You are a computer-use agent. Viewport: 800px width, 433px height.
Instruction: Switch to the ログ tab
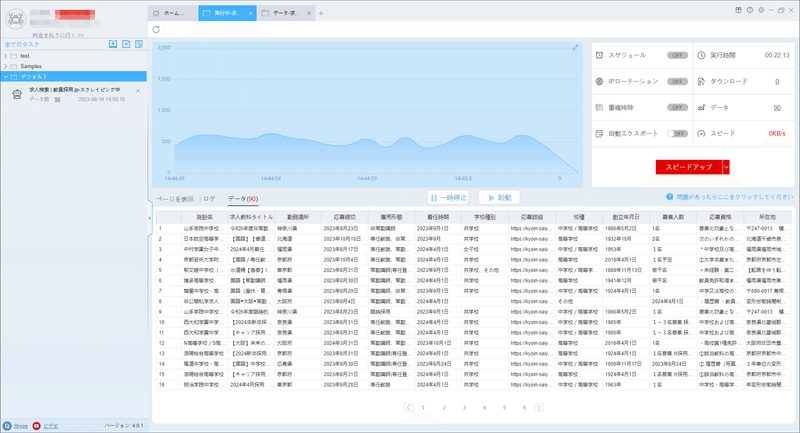coord(209,199)
